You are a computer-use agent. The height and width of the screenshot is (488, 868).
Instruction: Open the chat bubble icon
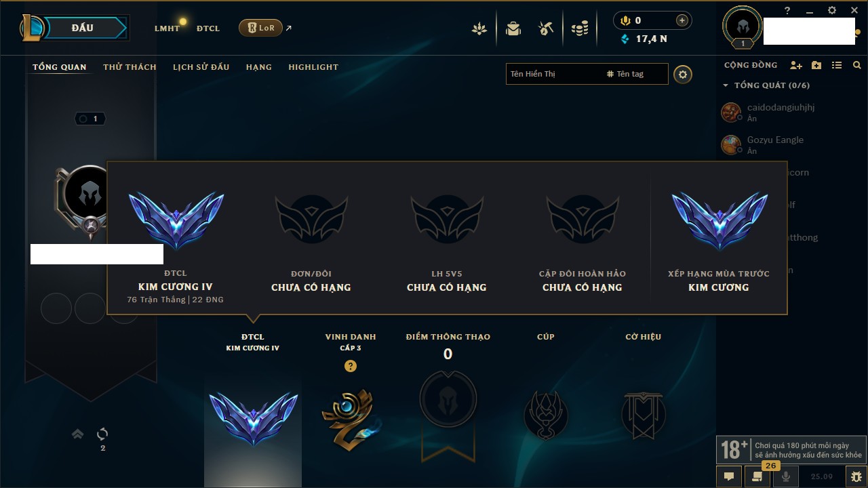click(729, 476)
